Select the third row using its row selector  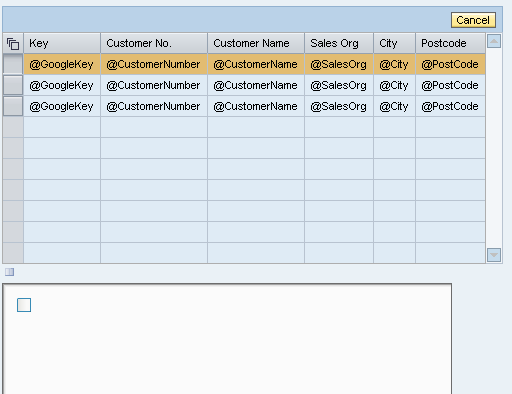[13, 106]
